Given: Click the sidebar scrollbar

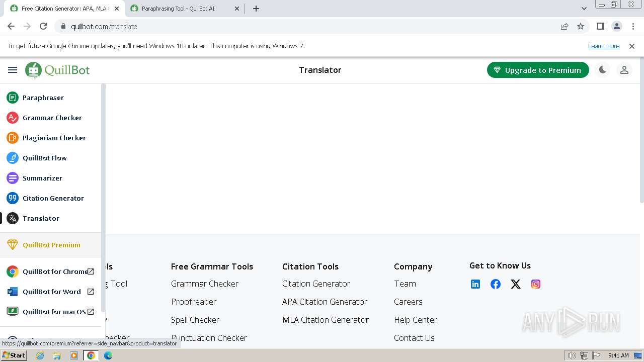Looking at the screenshot, I should 103,198.
